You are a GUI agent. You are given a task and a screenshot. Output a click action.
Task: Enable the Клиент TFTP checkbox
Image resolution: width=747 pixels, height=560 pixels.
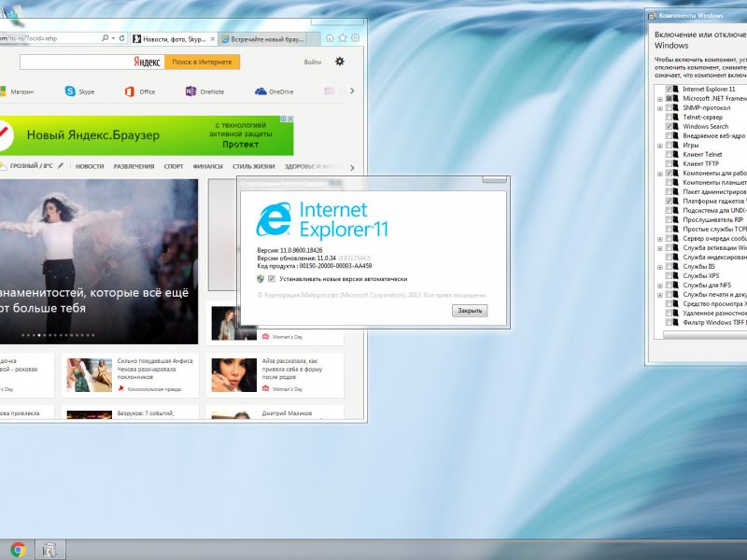[669, 164]
